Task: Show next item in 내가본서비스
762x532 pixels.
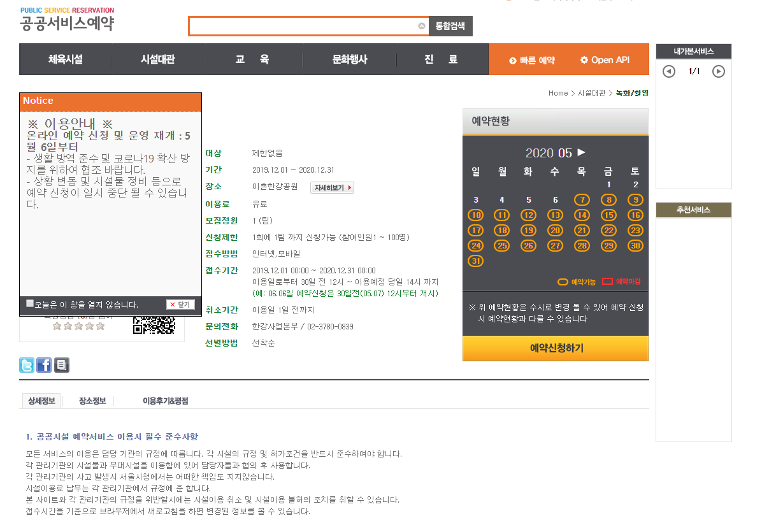Action: coord(719,71)
